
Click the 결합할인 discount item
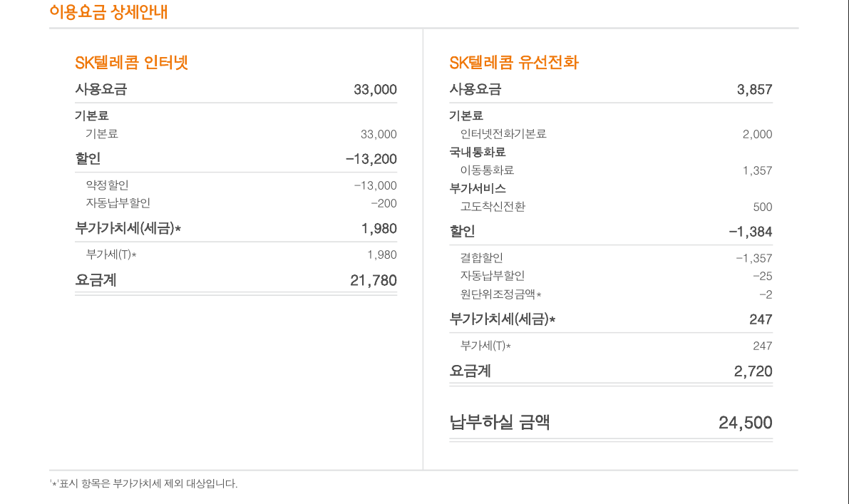coord(481,258)
